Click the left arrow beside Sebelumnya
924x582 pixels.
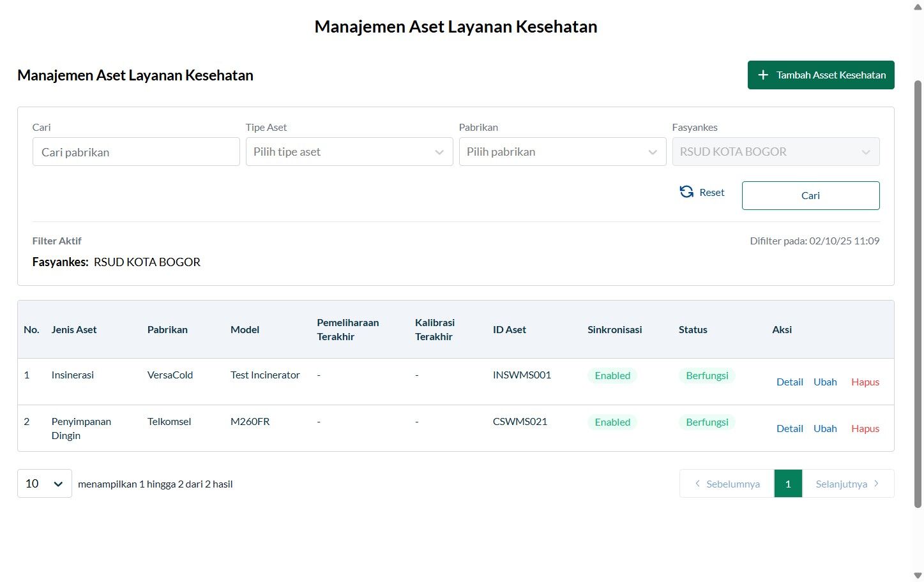tap(697, 484)
